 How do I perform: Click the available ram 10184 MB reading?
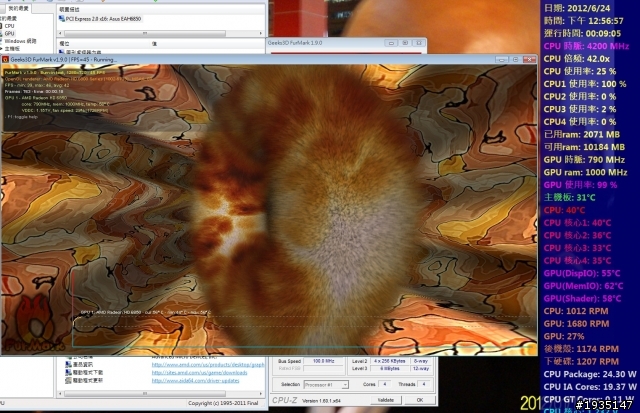(584, 147)
